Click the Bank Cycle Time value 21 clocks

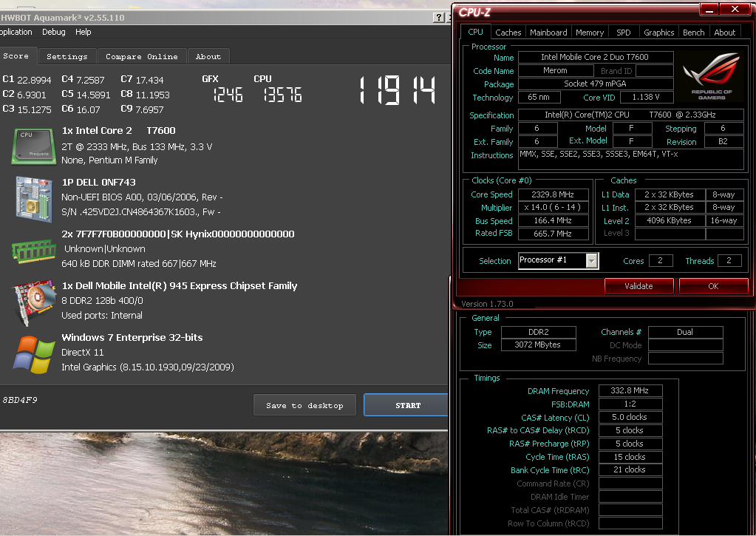(x=630, y=469)
